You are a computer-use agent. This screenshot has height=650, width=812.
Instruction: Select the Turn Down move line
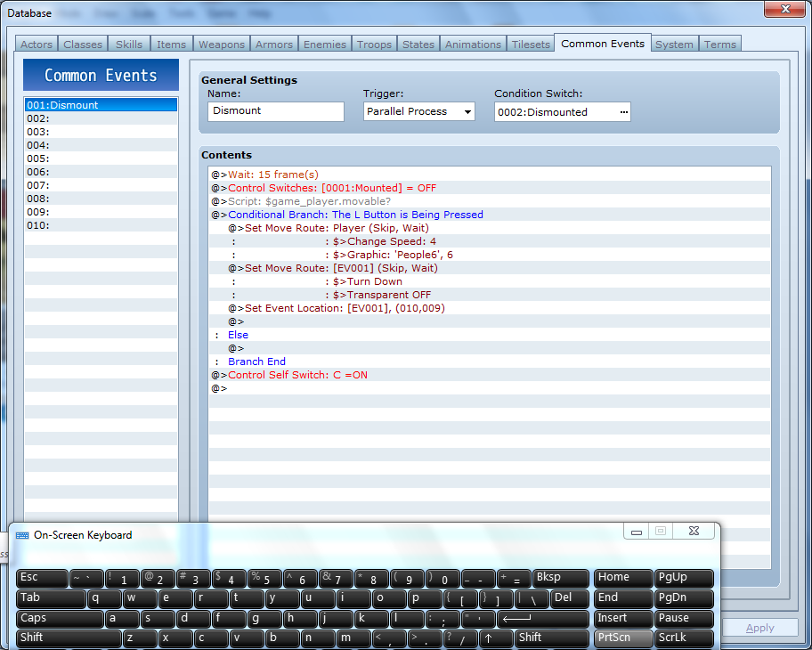490,281
